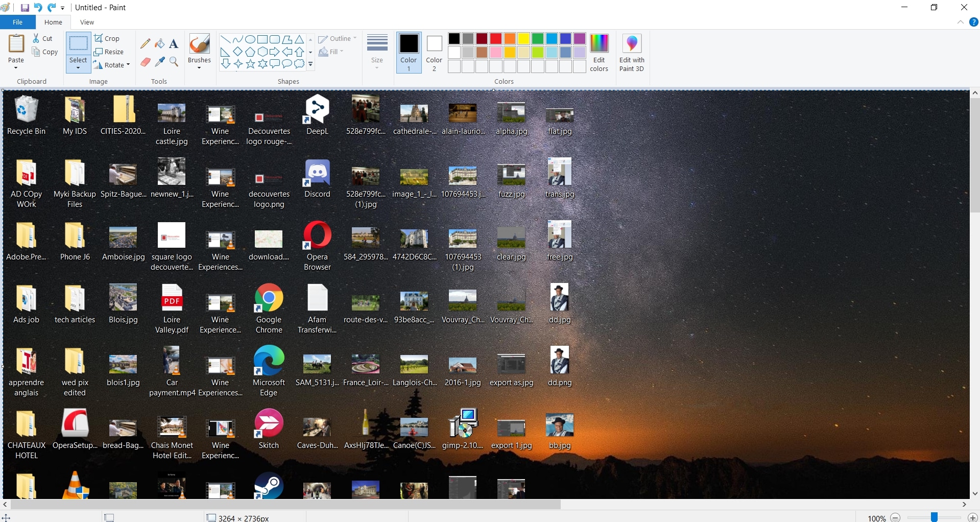This screenshot has height=522, width=980.
Task: Choose the Text tool
Action: click(174, 44)
